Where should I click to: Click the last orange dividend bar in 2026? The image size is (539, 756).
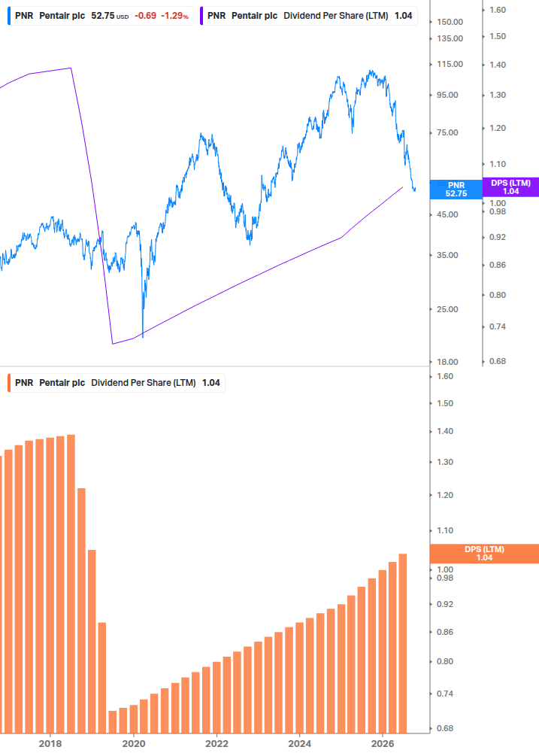(x=403, y=644)
